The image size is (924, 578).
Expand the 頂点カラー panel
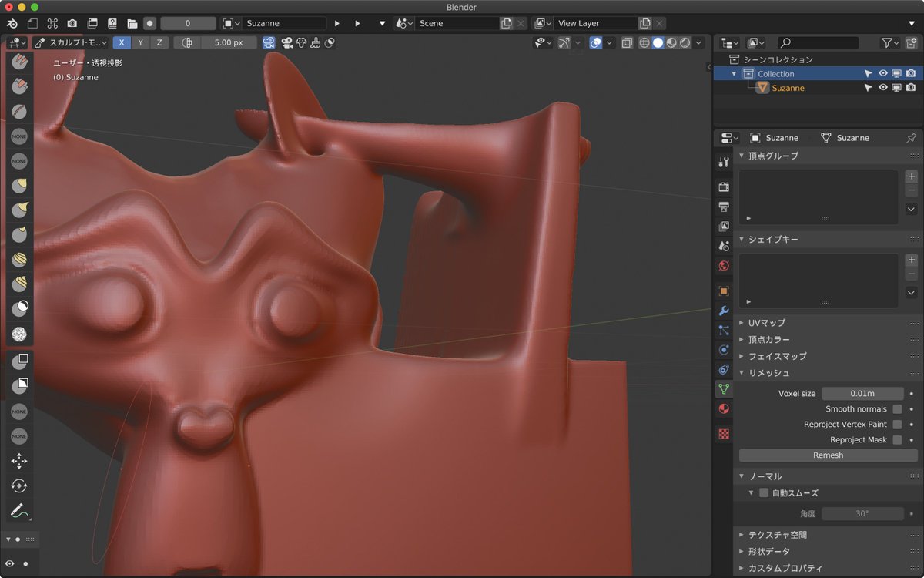742,339
